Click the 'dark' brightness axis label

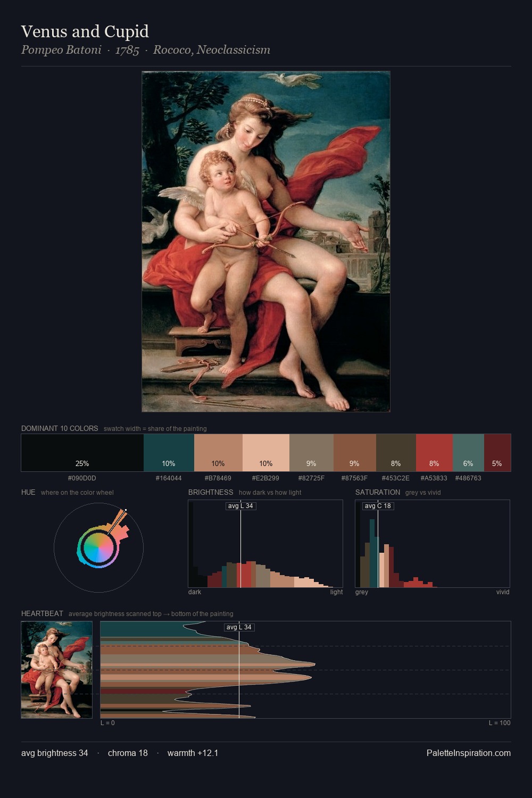[195, 592]
